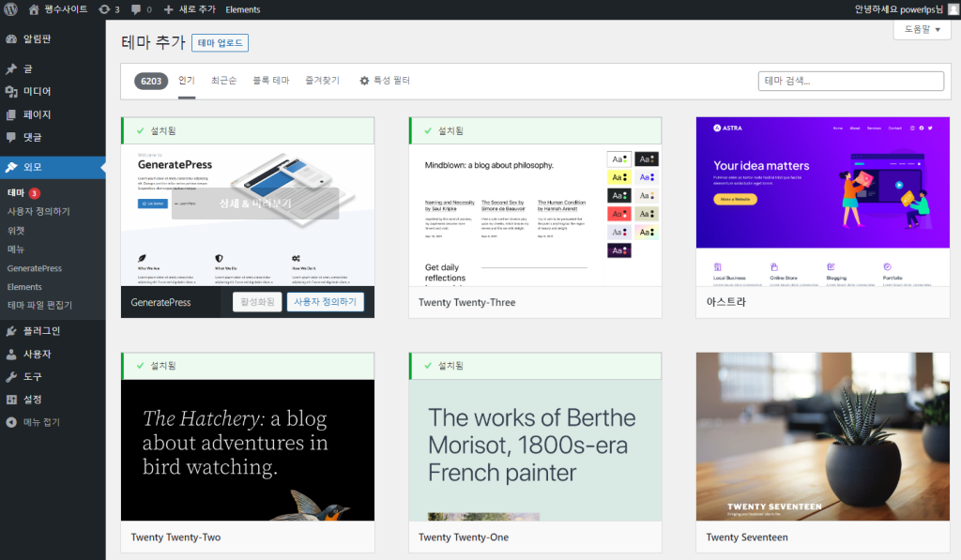Click the Twenty Twenty-Three theme name

467,303
